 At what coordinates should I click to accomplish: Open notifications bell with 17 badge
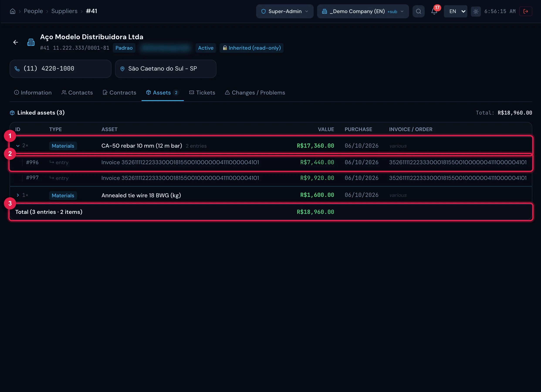434,11
